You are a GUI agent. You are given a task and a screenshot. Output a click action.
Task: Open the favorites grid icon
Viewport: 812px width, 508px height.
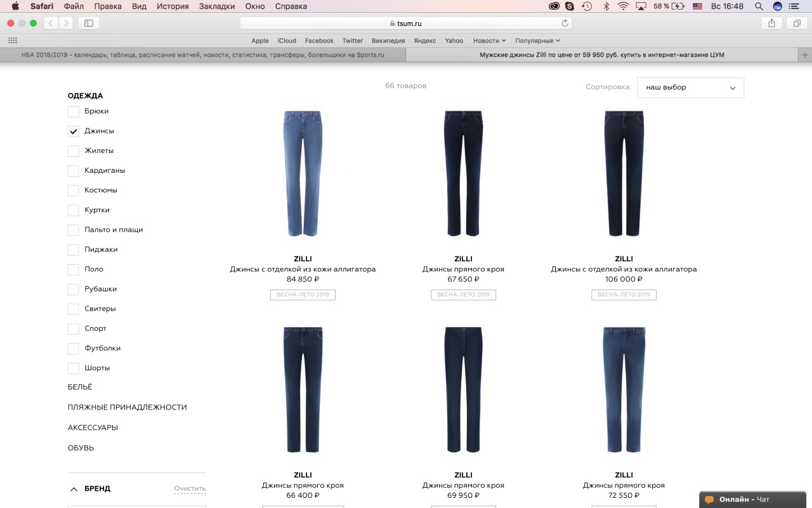click(x=13, y=41)
